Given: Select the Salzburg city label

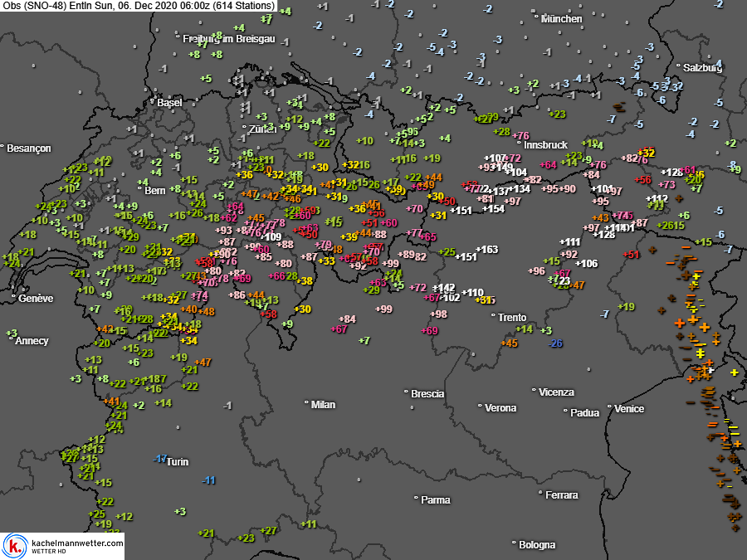Looking at the screenshot, I should (x=699, y=67).
